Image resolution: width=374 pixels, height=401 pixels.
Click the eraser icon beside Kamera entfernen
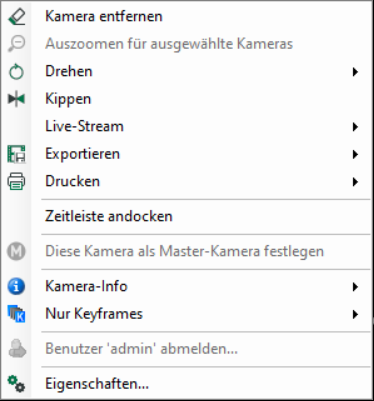point(16,16)
